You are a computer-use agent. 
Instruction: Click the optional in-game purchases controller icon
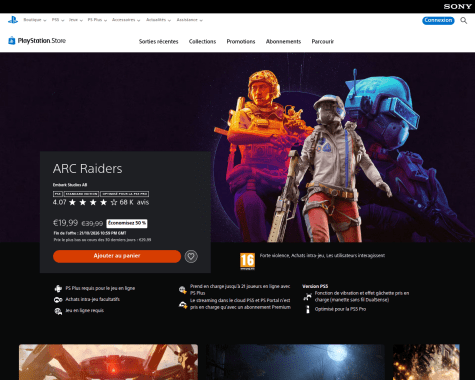[x=58, y=300]
